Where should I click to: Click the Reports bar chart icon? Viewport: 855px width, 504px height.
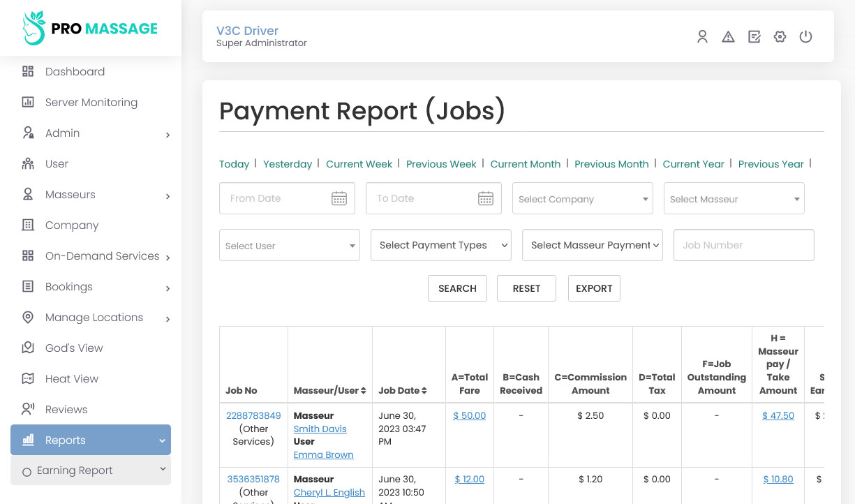pyautogui.click(x=29, y=440)
